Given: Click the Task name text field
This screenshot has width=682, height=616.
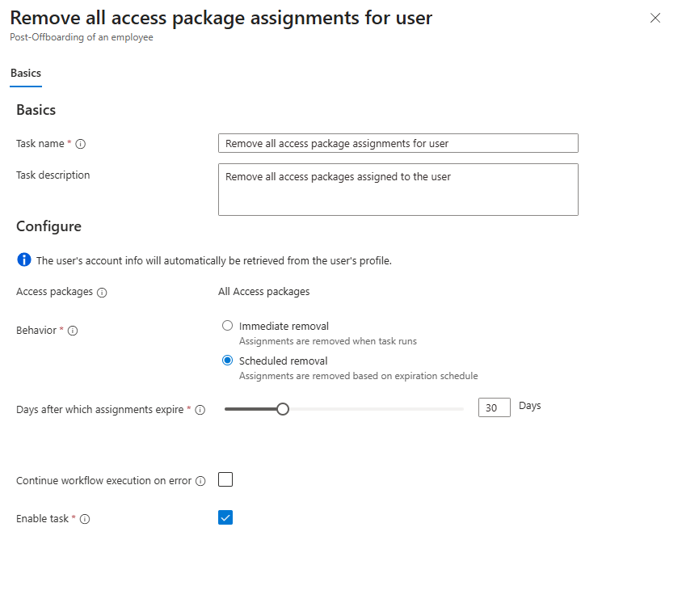Looking at the screenshot, I should click(398, 143).
